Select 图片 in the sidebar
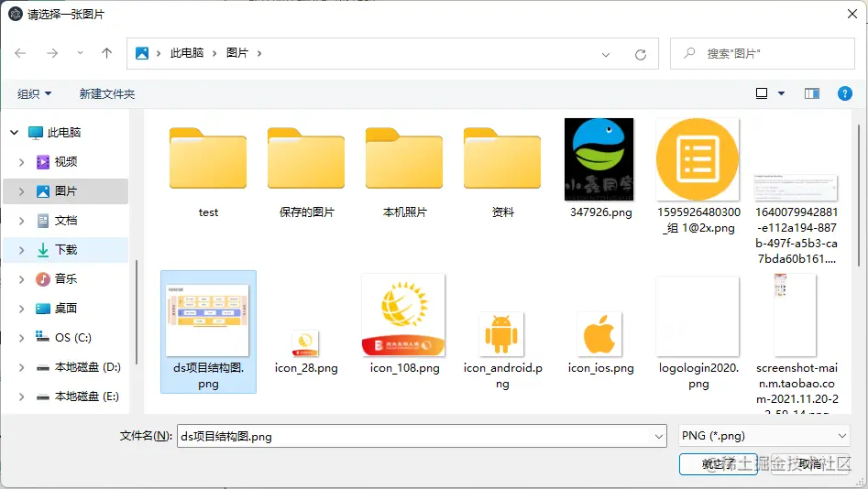The image size is (868, 489). [x=65, y=191]
